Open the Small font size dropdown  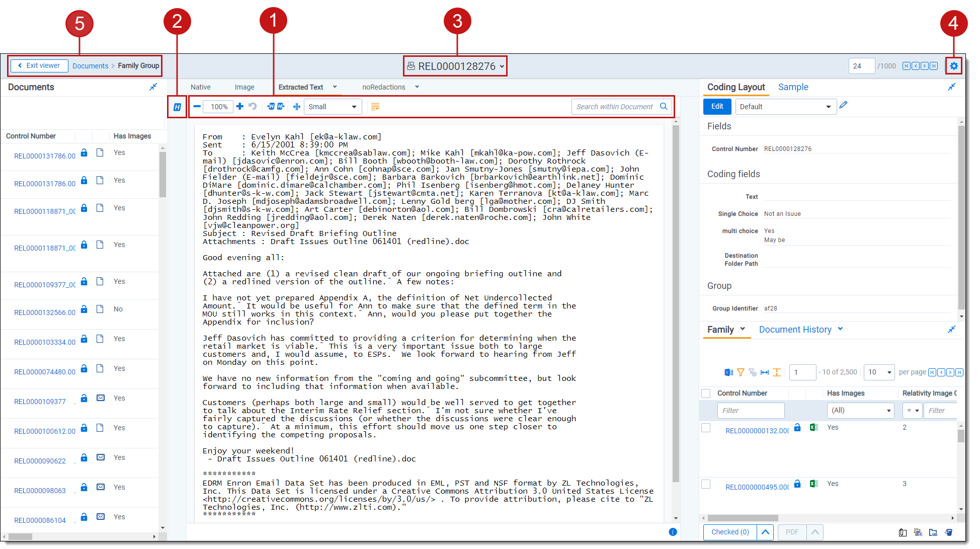(333, 107)
